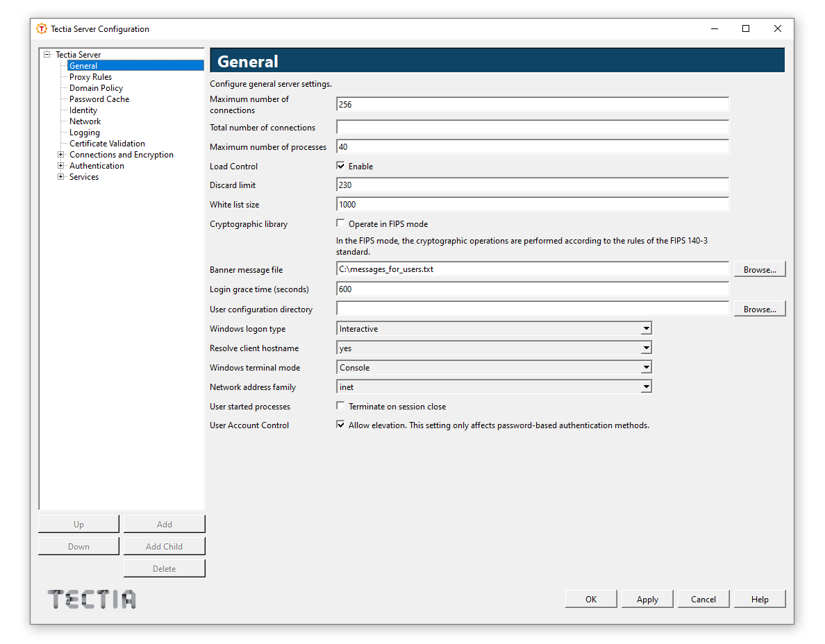825x644 pixels.
Task: Browse for user configuration directory
Action: 760,309
